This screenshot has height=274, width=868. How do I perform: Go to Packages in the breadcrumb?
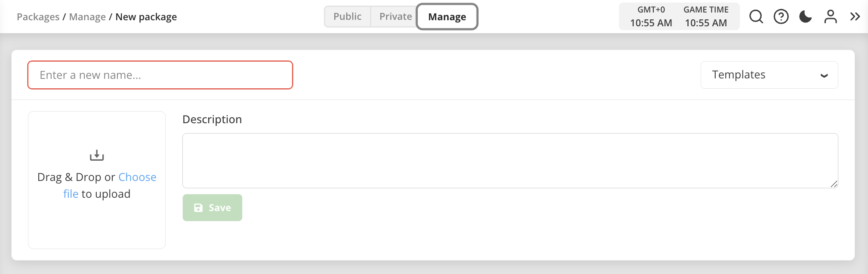tap(38, 17)
